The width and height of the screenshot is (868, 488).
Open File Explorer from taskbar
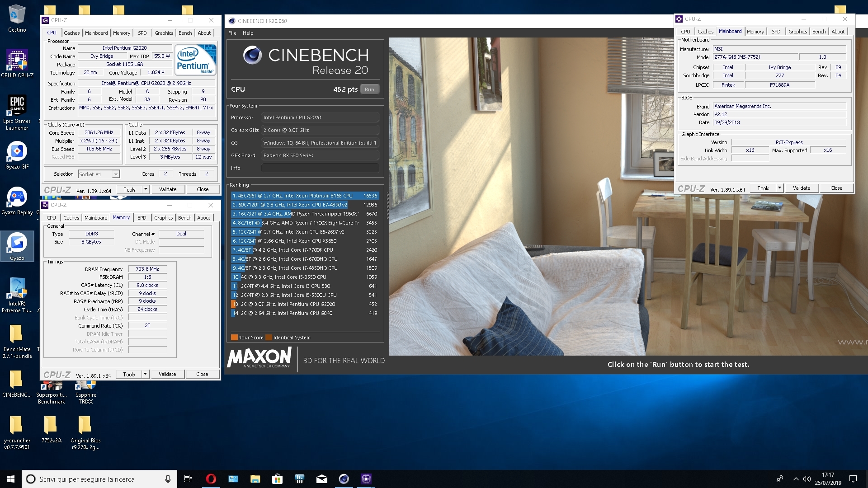[255, 479]
